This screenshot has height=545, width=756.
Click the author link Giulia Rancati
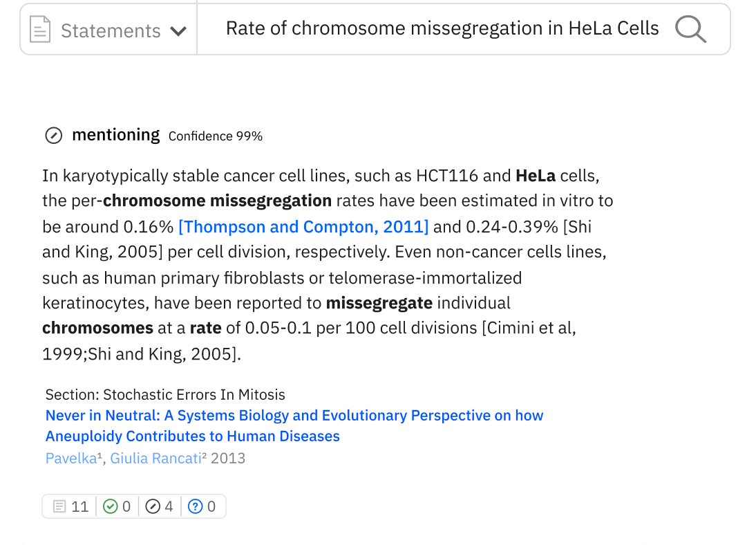(x=155, y=458)
